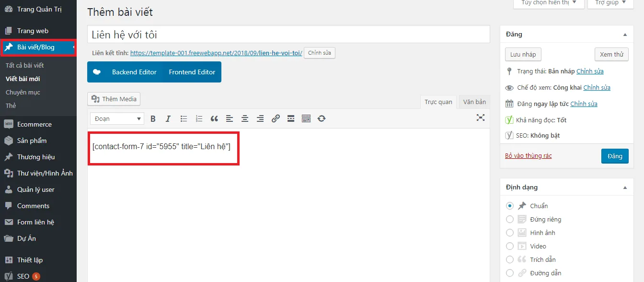Insert a bulleted list
This screenshot has width=644, height=282.
click(x=184, y=118)
